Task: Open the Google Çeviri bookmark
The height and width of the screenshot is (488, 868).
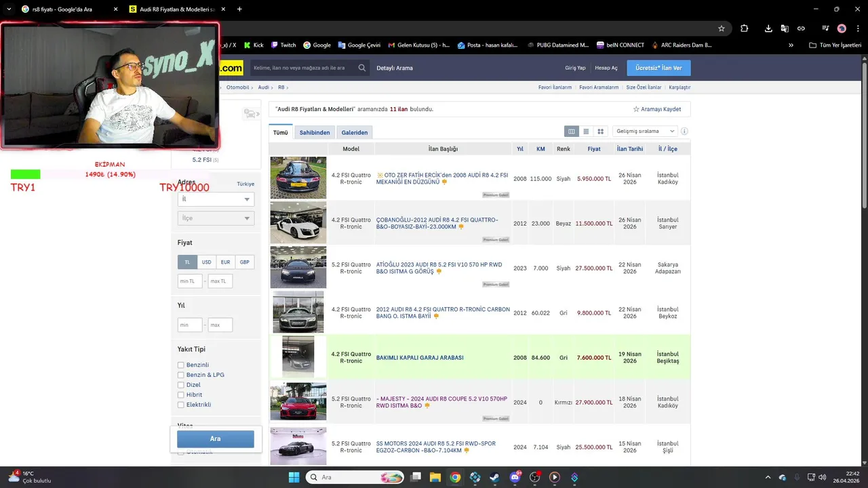Action: 358,45
